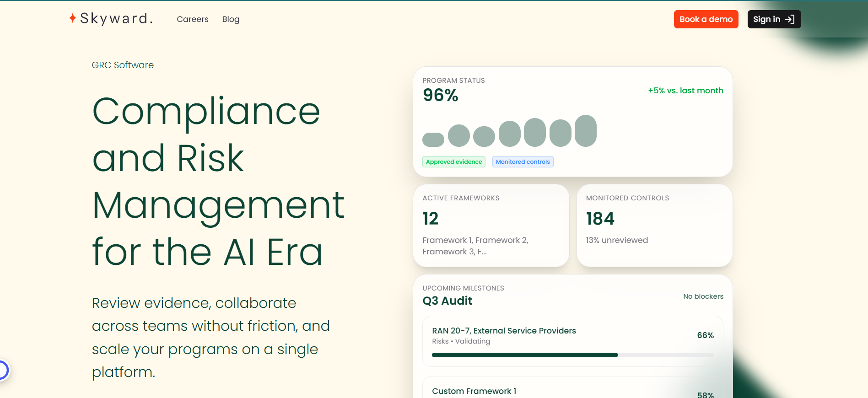Click the Skyward wordmark

point(116,18)
